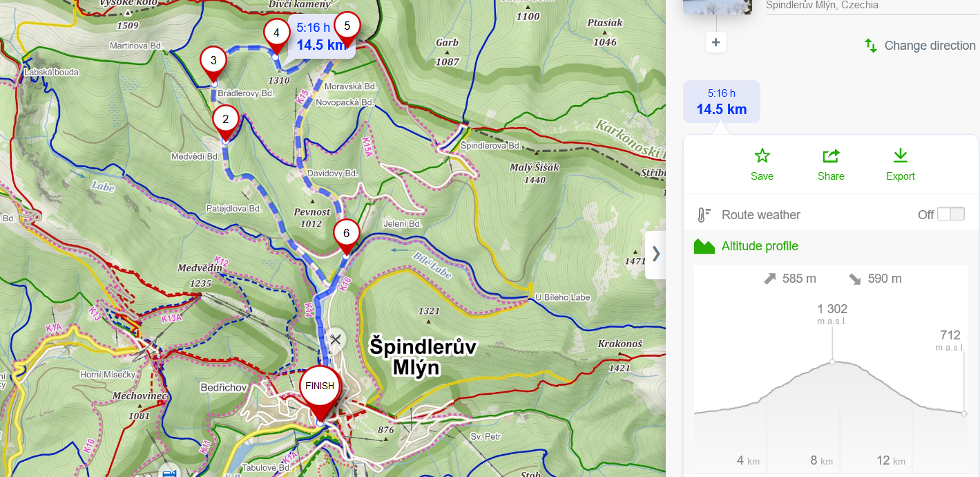
Task: Click the Share route icon
Action: tap(831, 156)
